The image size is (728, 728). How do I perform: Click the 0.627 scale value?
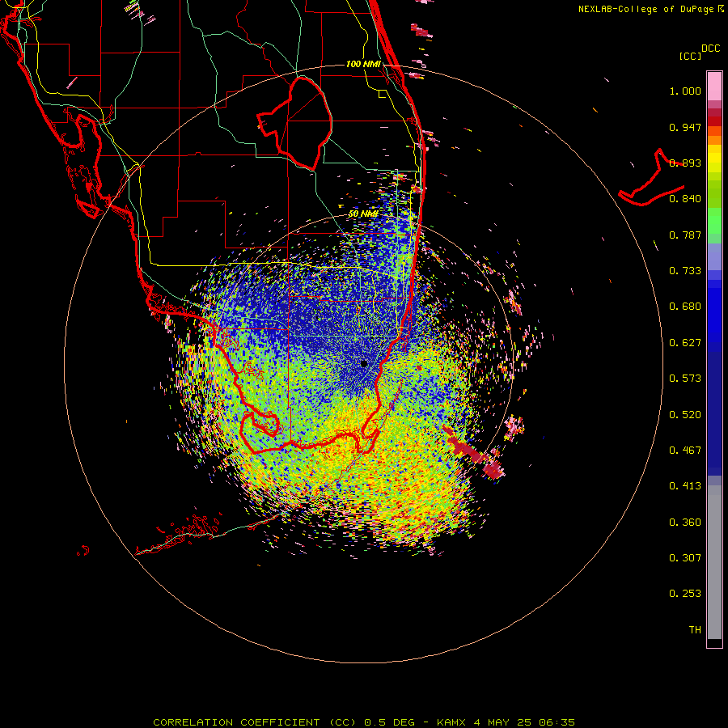pos(685,343)
